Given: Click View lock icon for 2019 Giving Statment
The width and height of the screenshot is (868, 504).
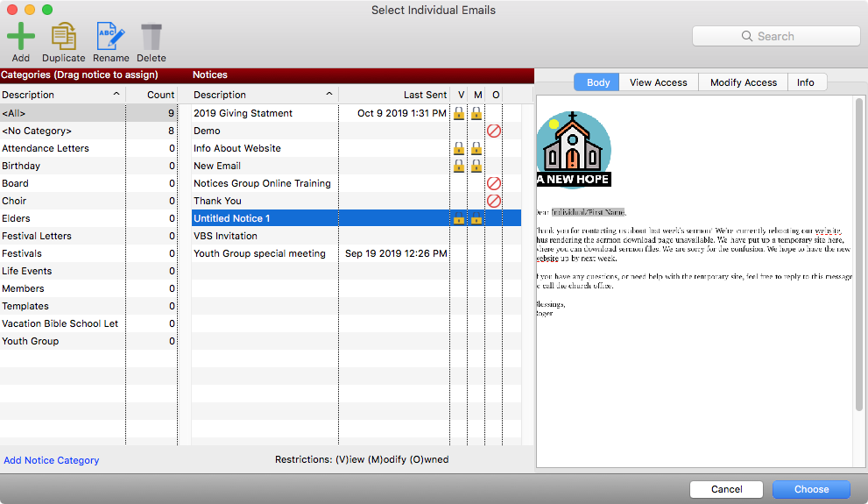Looking at the screenshot, I should (x=458, y=113).
